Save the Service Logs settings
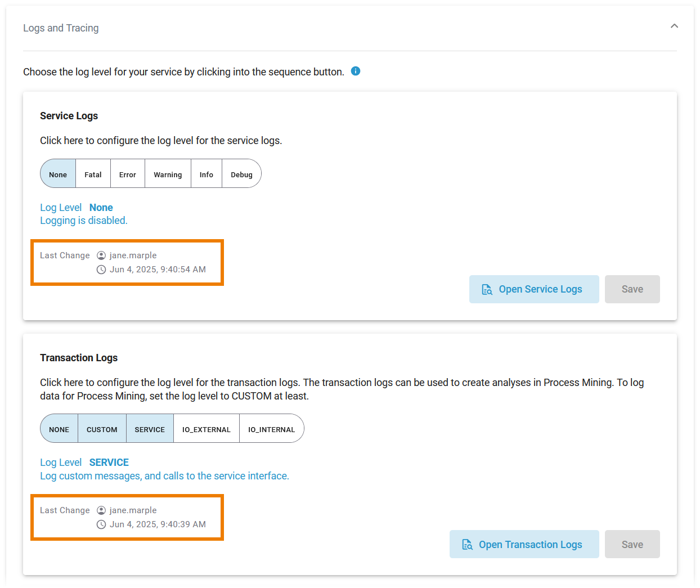This screenshot has width=700, height=588. (632, 289)
